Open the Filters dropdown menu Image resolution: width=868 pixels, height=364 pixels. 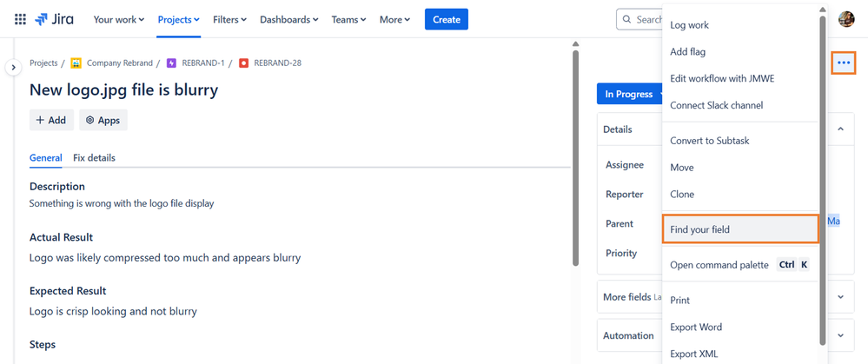229,19
